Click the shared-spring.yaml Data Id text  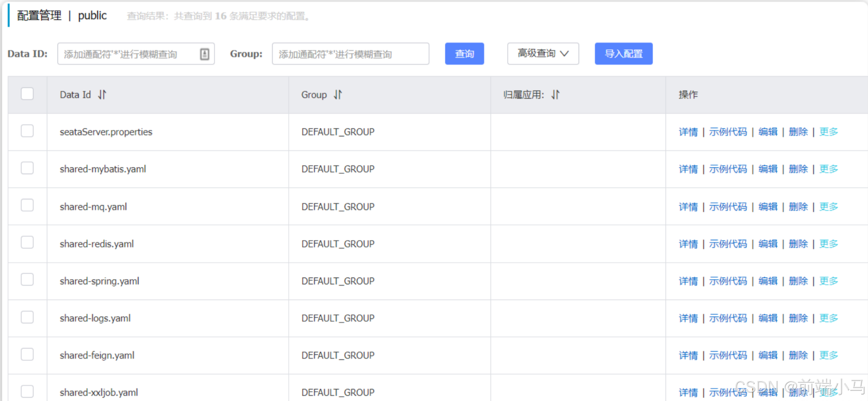click(x=100, y=281)
